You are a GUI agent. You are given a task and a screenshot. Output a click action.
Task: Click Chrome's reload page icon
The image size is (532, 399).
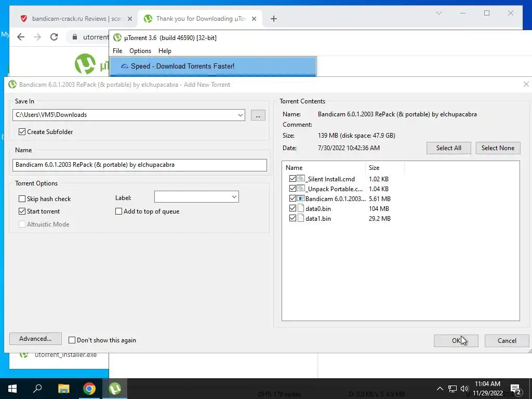tap(54, 37)
